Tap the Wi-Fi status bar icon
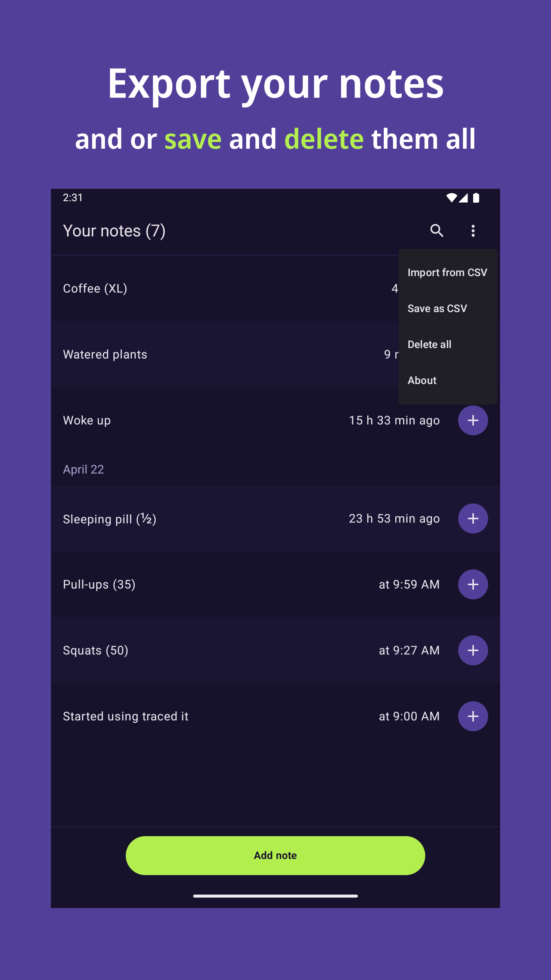This screenshot has width=551, height=980. (x=451, y=198)
